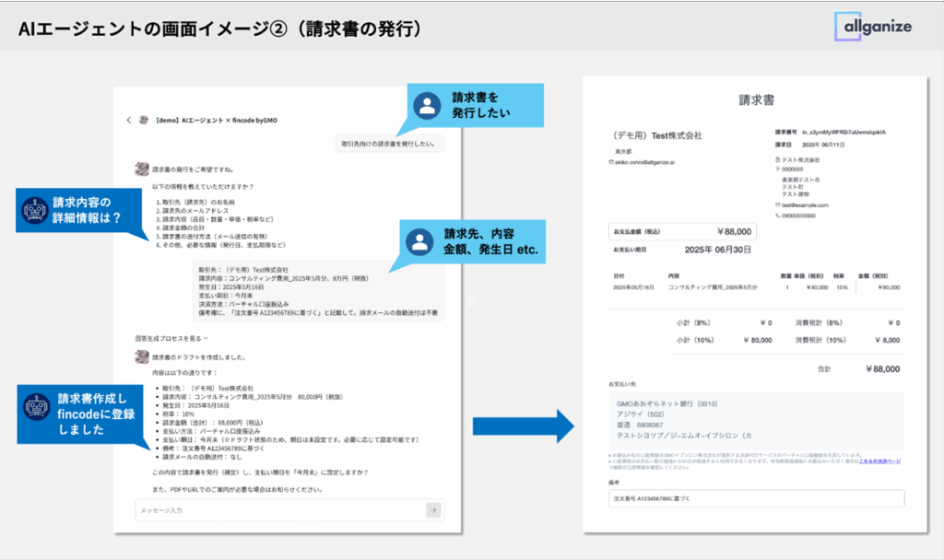Click the phone icon next to 09000000000

tap(778, 215)
